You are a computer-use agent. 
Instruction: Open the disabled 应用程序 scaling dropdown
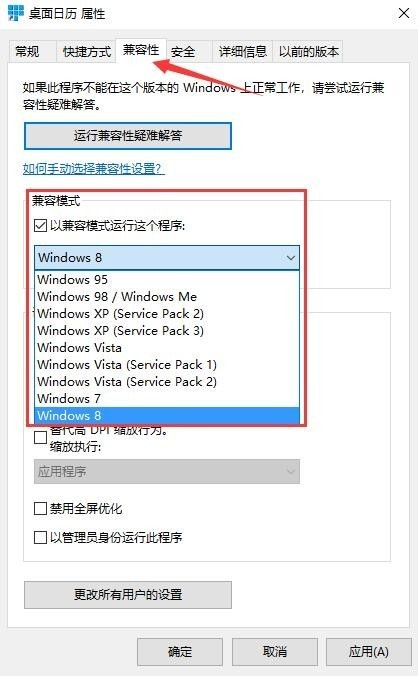(x=167, y=471)
